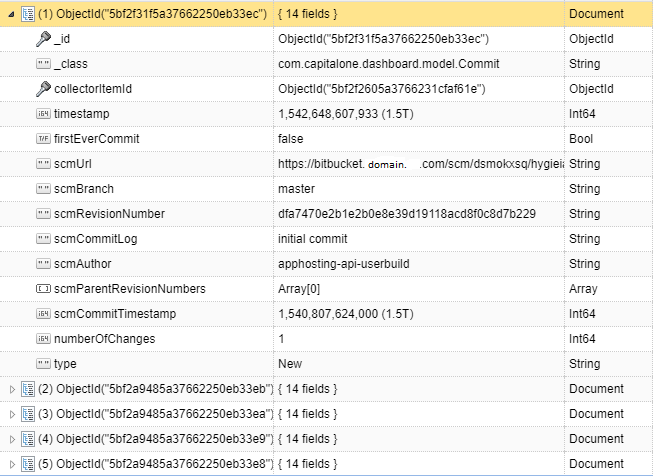This screenshot has width=653, height=476.
Task: Click the Document type cell of row (5)
Action: pyautogui.click(x=596, y=464)
